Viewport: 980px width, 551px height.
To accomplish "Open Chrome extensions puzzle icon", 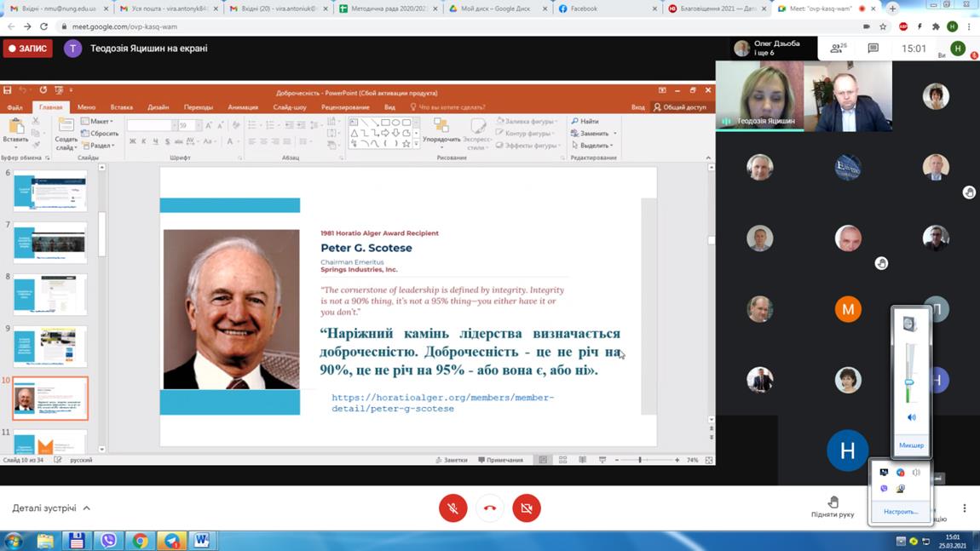I will (x=936, y=26).
